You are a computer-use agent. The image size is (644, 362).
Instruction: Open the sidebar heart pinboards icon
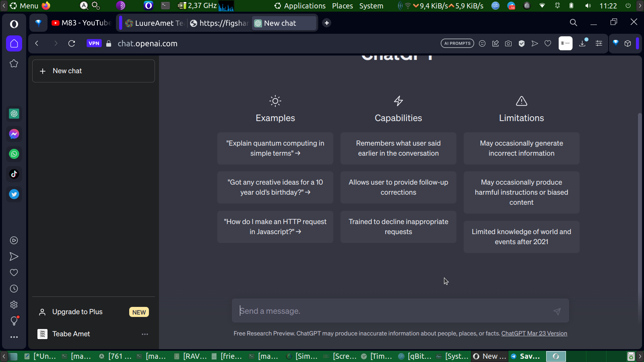click(14, 273)
